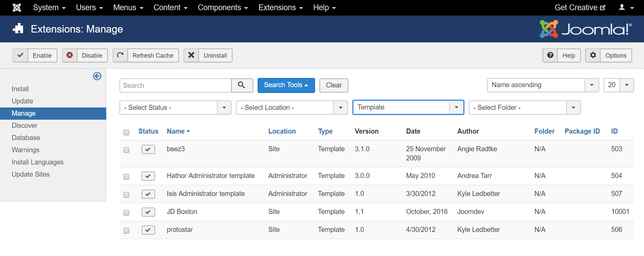The height and width of the screenshot is (256, 644).
Task: Toggle the Search Tools button
Action: coord(286,85)
